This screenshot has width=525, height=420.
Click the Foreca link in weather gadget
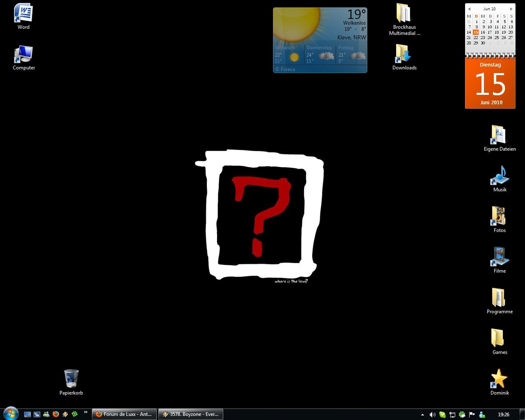[285, 69]
